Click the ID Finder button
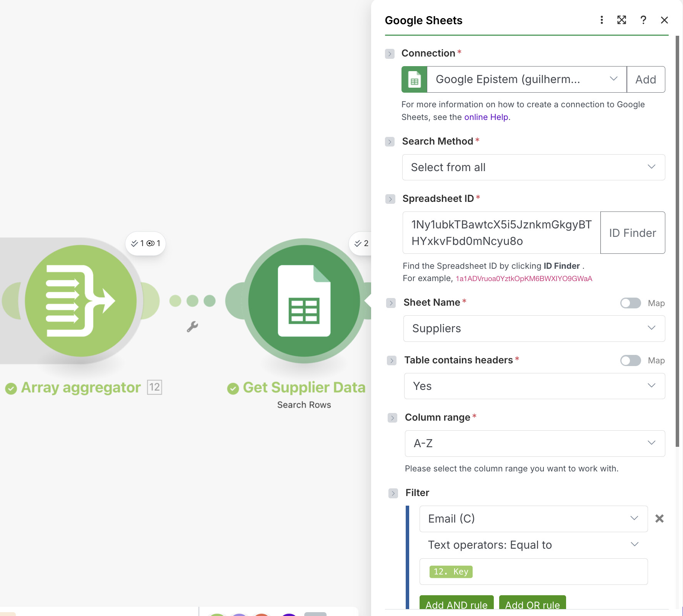The image size is (683, 616). [x=633, y=233]
